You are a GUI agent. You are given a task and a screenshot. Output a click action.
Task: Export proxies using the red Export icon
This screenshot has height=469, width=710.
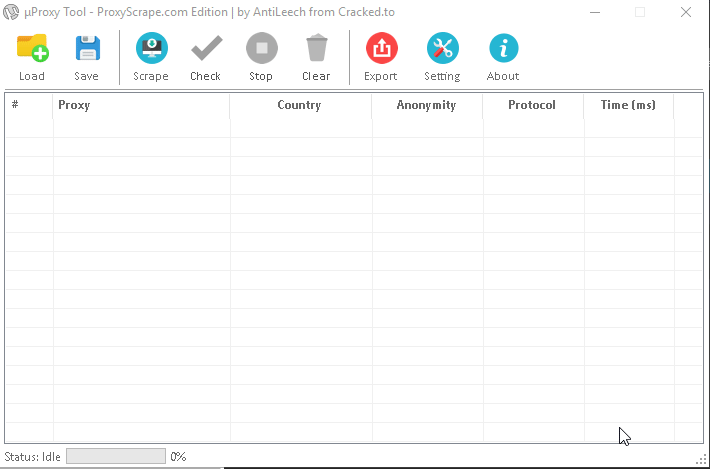(382, 48)
